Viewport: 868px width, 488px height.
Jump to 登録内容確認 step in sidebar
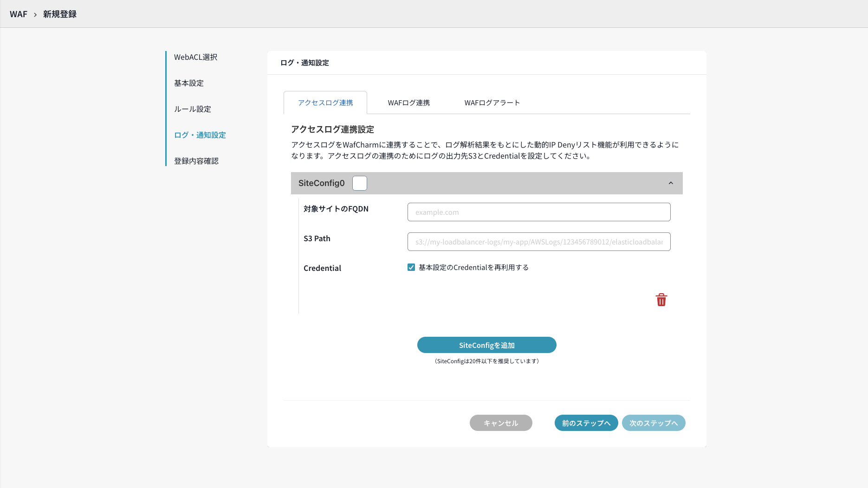(196, 161)
